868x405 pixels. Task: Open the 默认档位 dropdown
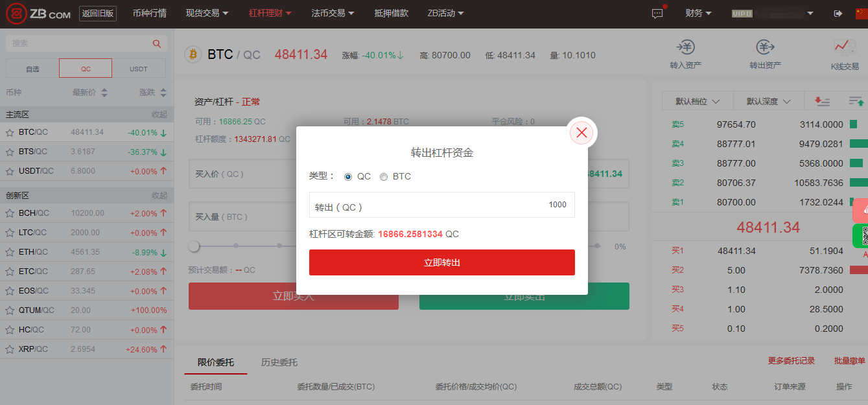tap(698, 102)
